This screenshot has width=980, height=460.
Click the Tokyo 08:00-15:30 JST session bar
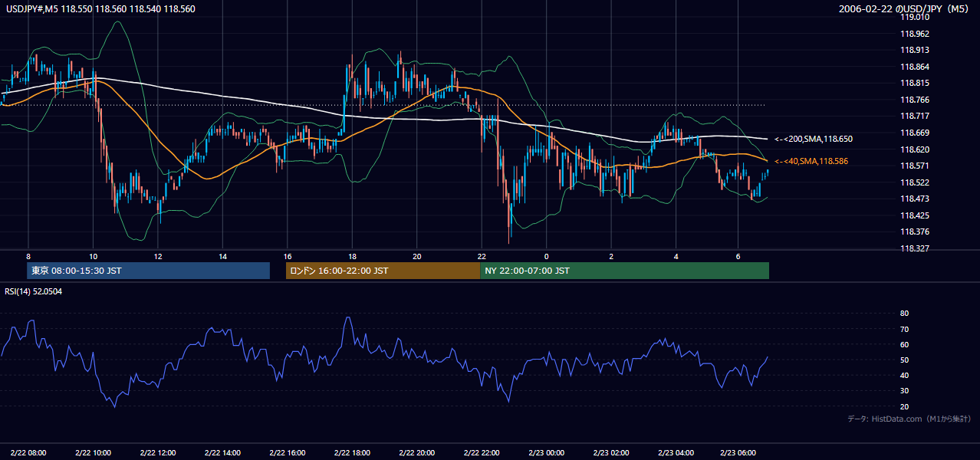click(x=149, y=271)
